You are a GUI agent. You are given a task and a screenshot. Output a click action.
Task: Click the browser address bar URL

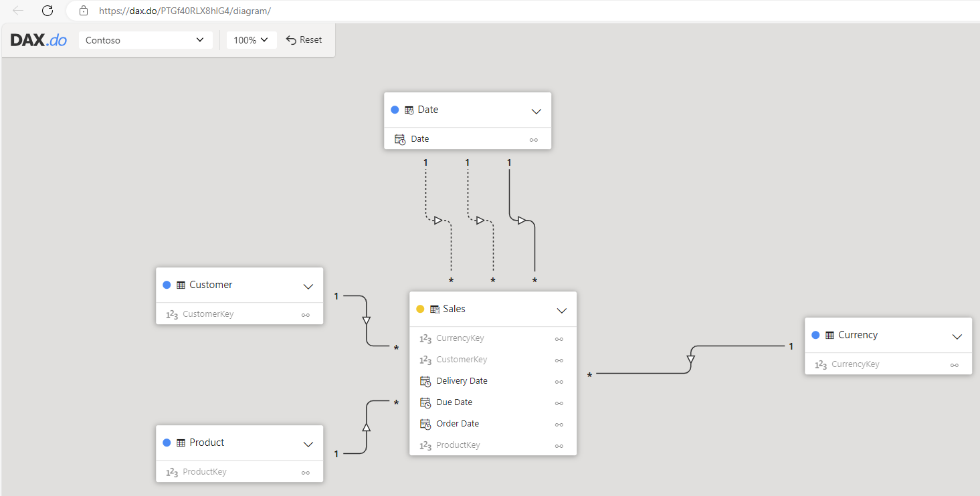pyautogui.click(x=185, y=11)
